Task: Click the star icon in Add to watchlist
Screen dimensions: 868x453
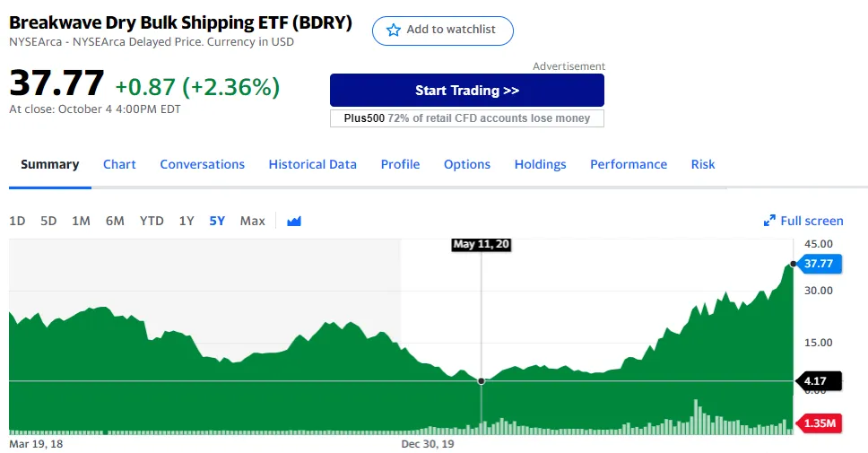Action: [x=393, y=30]
